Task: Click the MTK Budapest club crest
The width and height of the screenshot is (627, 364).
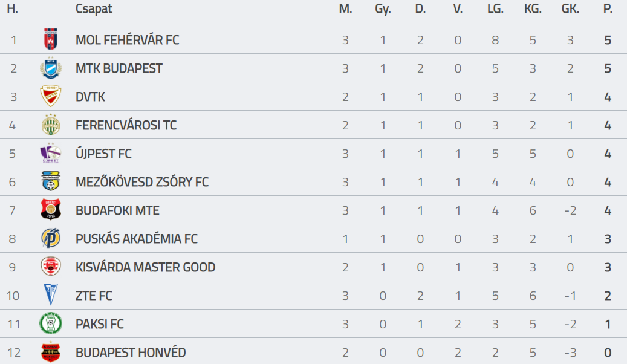Action: point(51,68)
